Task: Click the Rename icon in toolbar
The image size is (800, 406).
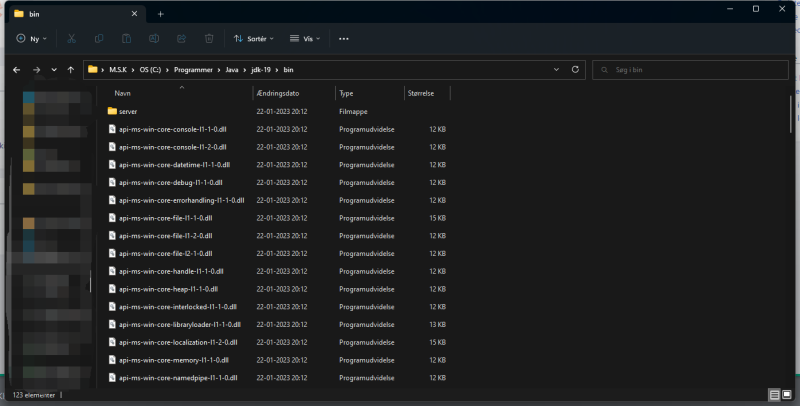Action: [154, 39]
